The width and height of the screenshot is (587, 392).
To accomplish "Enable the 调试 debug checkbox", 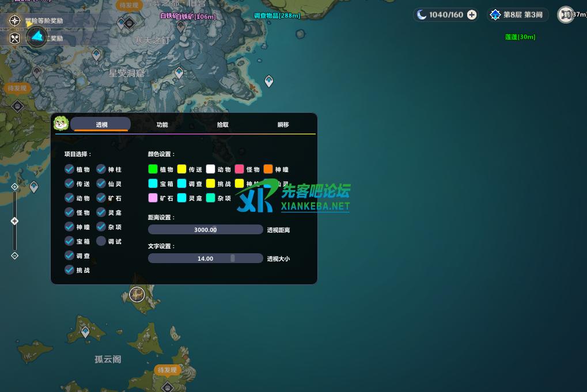I will [101, 241].
